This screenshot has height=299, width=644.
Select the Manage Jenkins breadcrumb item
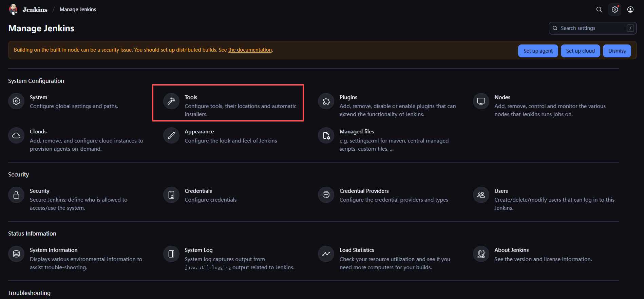click(78, 10)
